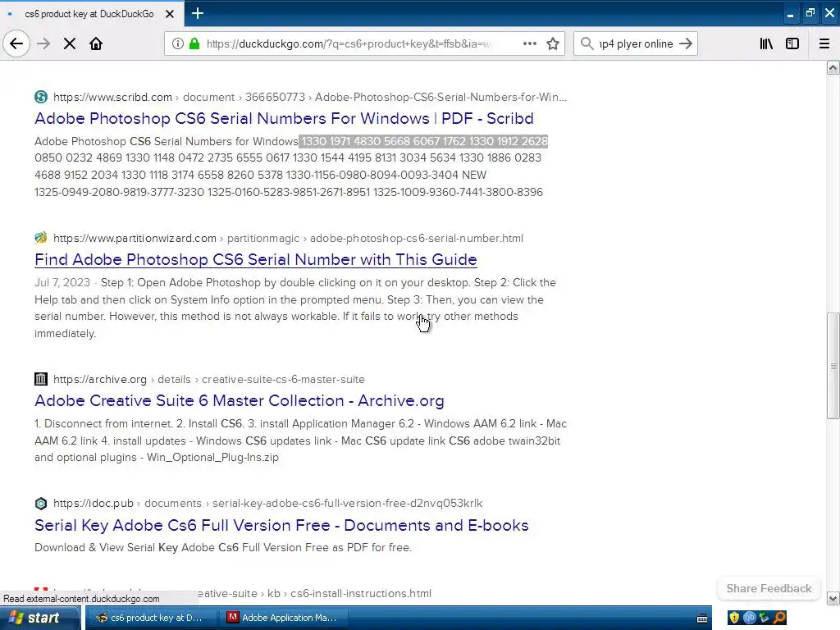Click the scrollbar up arrow
Image resolution: width=840 pixels, height=630 pixels.
[833, 67]
